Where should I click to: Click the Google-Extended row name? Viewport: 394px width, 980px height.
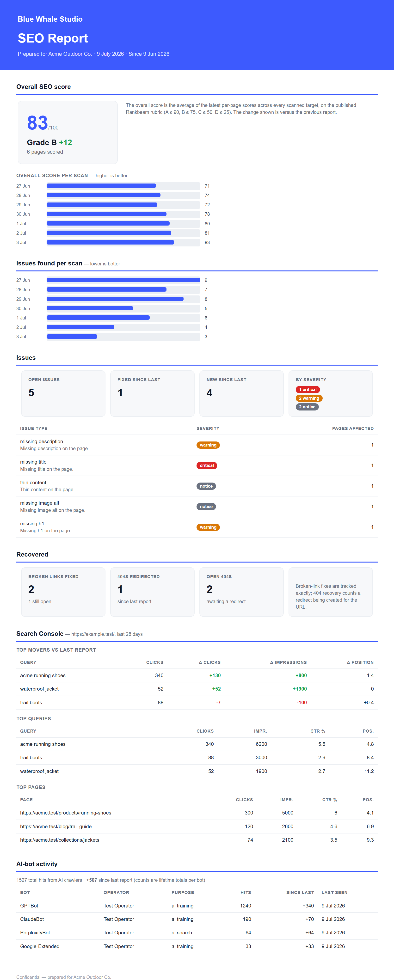(x=40, y=947)
